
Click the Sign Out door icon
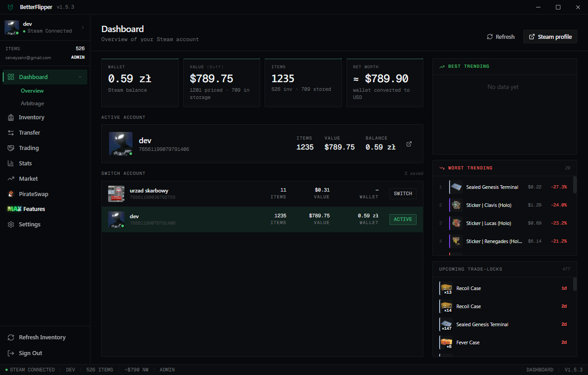point(11,353)
